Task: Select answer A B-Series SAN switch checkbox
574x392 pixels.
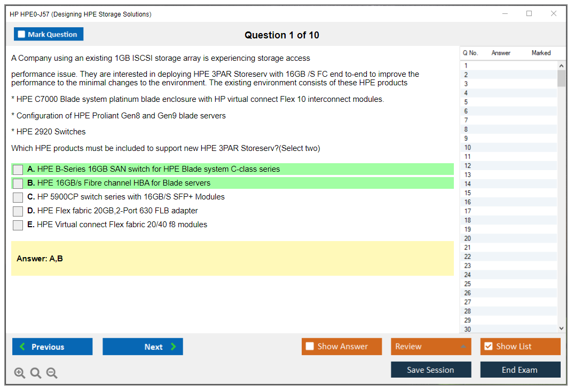Action: pyautogui.click(x=18, y=170)
